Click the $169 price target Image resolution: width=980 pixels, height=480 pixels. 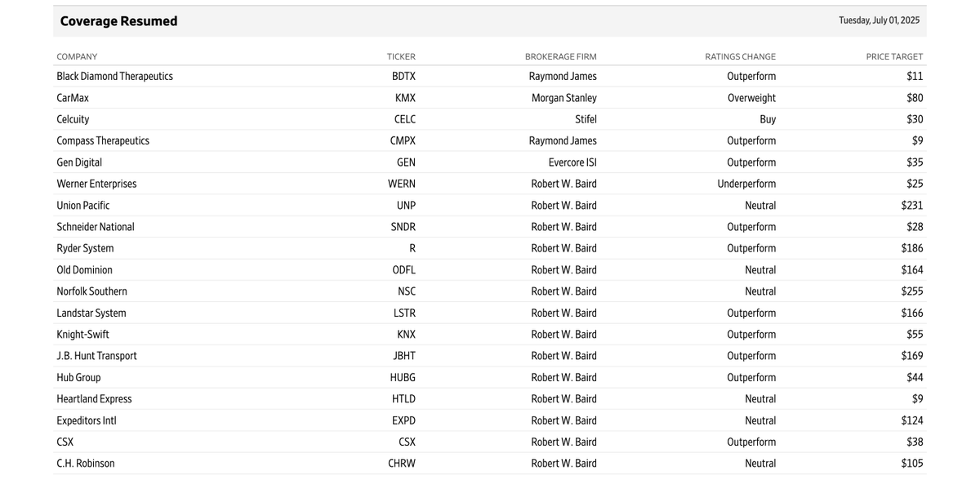[x=912, y=356]
